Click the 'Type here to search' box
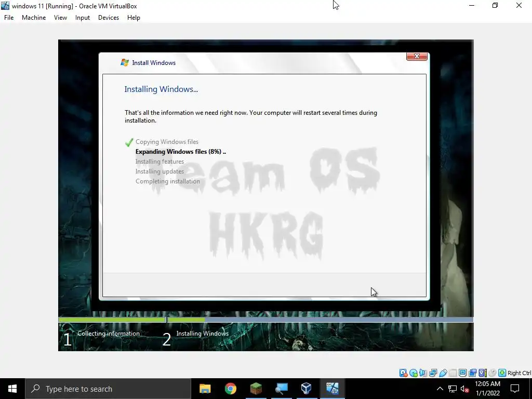This screenshot has height=399, width=532. click(x=108, y=389)
